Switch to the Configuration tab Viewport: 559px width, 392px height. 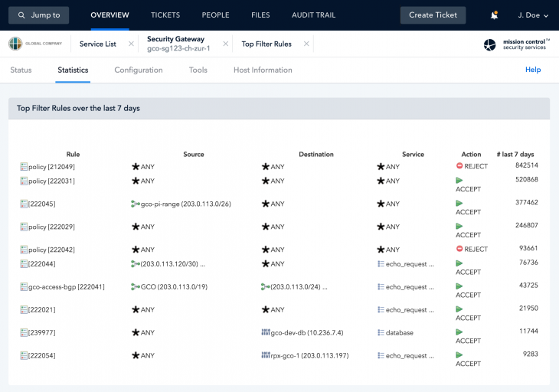pyautogui.click(x=139, y=70)
